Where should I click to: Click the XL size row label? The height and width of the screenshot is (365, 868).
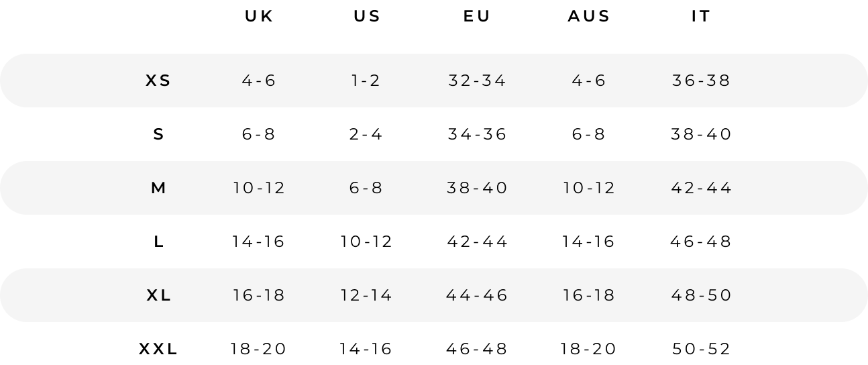tap(158, 295)
